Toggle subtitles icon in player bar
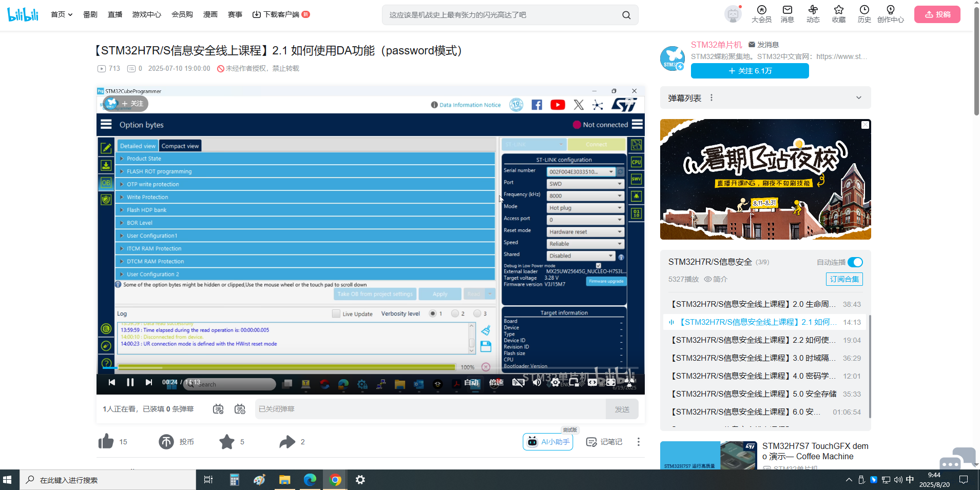 click(518, 382)
